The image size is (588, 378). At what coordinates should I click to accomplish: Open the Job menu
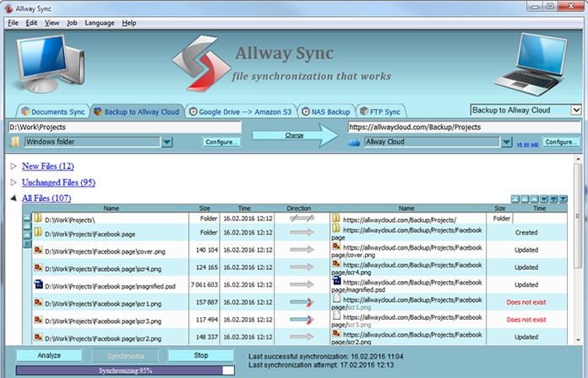pos(72,23)
